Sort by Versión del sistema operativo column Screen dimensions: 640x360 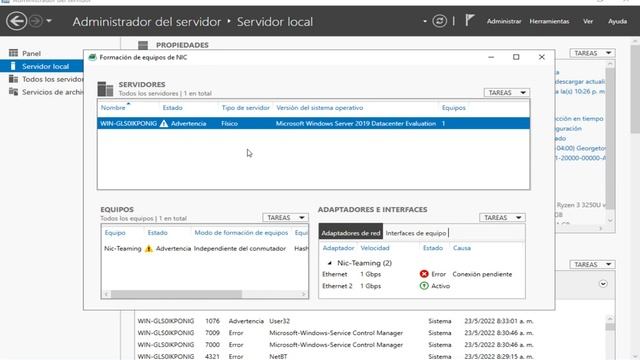[319, 108]
